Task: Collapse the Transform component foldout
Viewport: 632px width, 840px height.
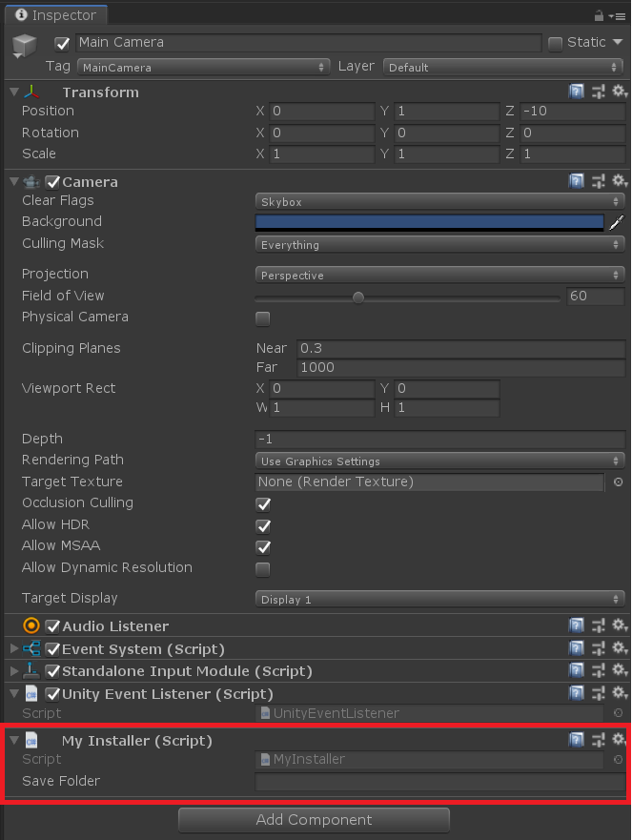Action: click(x=14, y=92)
